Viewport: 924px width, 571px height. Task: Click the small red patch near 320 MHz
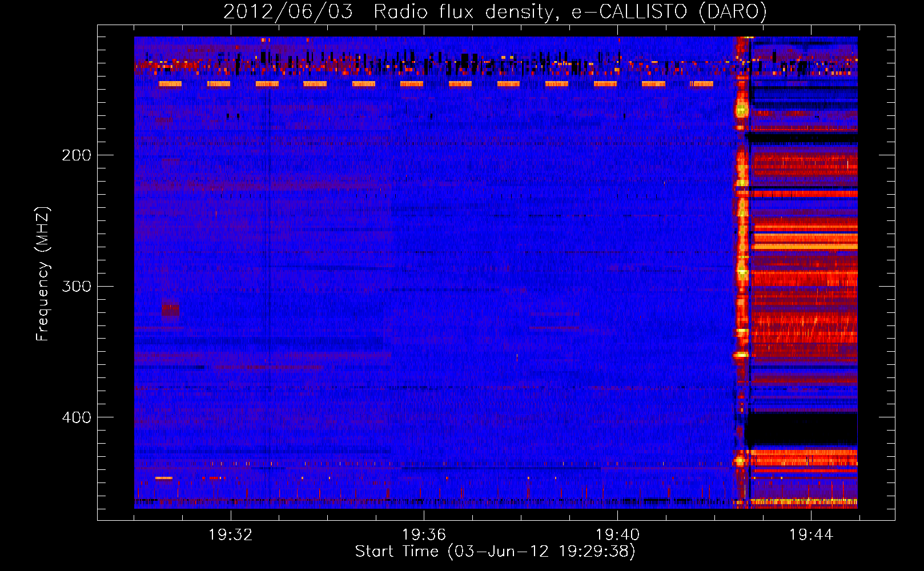(170, 309)
